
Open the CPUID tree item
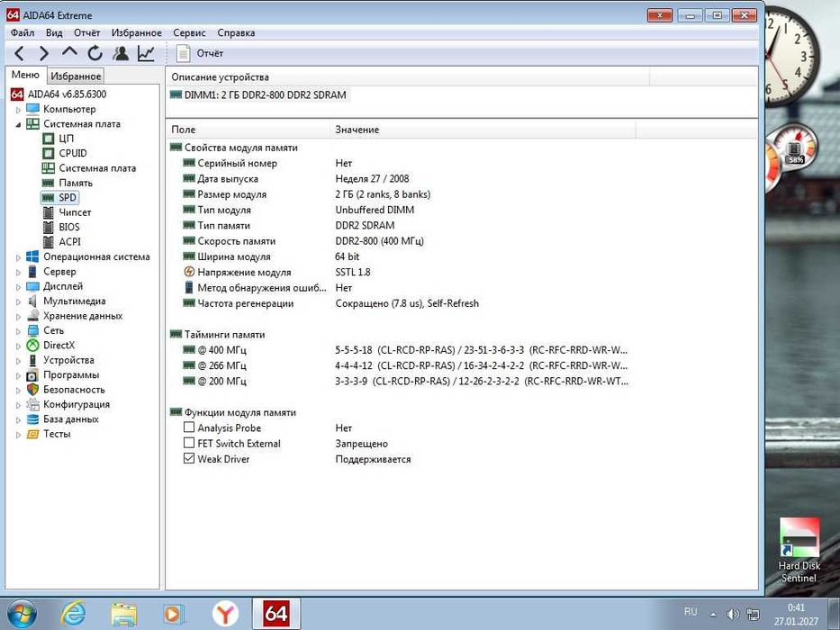point(73,153)
